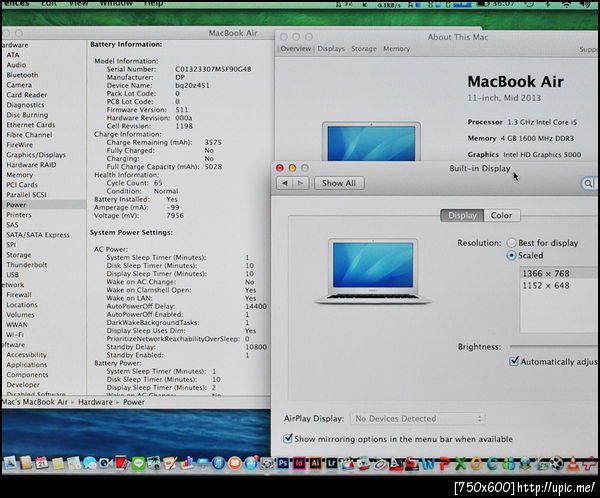Open iTunes from the Dock

pyautogui.click(x=218, y=463)
